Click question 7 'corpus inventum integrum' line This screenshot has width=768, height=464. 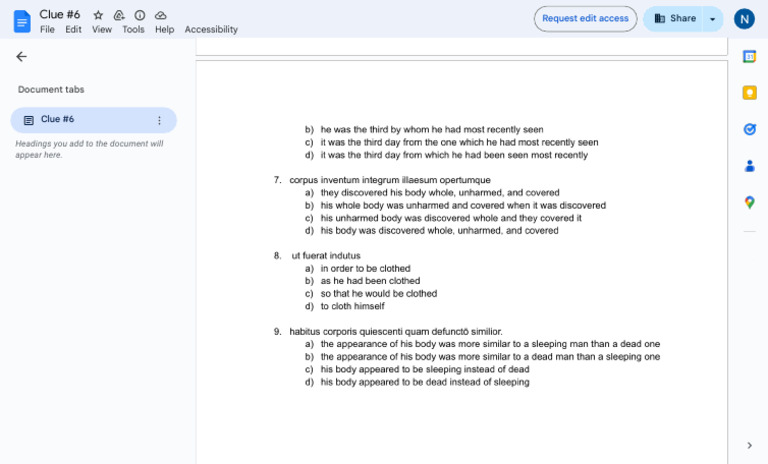390,180
